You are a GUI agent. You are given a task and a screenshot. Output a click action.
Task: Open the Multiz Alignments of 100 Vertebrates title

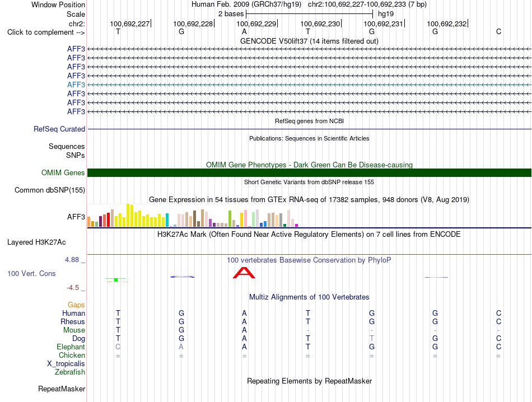click(x=309, y=297)
